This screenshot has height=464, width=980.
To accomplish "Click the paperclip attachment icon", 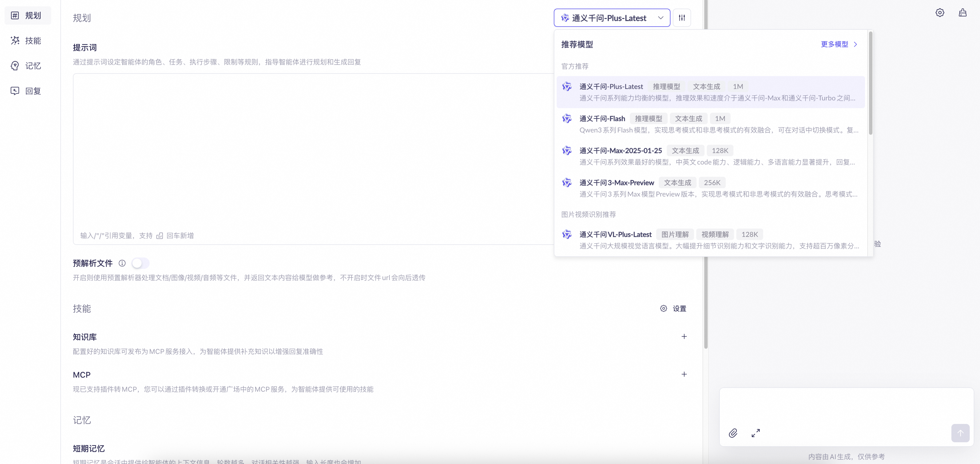I will (733, 433).
